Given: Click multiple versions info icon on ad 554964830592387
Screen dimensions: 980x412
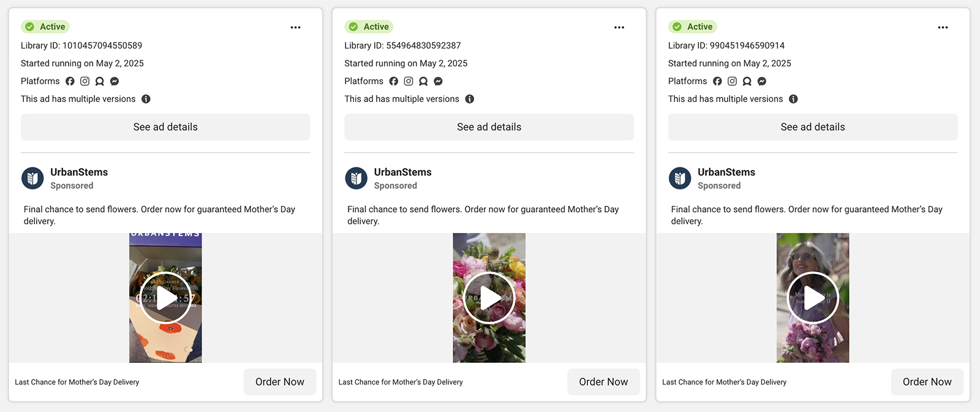Looking at the screenshot, I should 470,99.
